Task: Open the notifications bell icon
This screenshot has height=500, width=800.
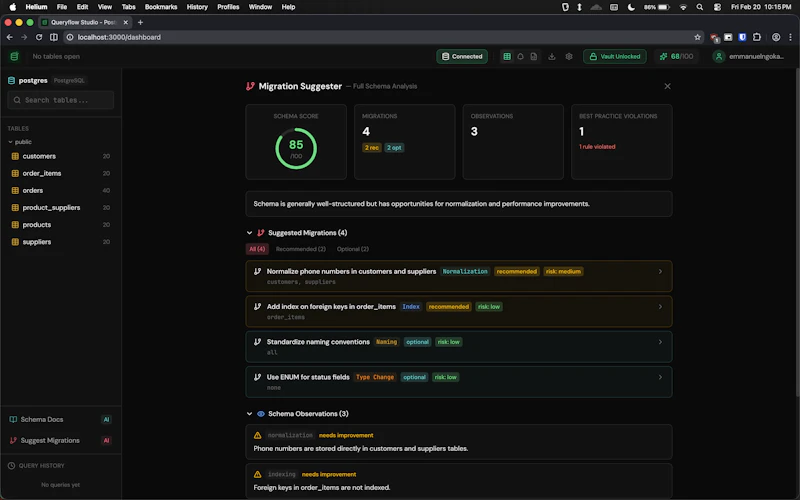Action: coord(520,57)
